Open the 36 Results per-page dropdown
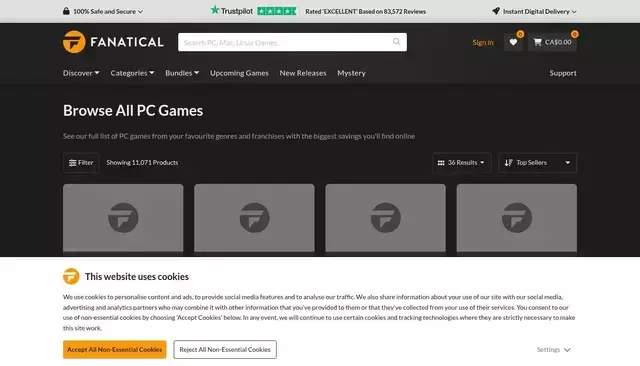The height and width of the screenshot is (366, 640). 461,162
